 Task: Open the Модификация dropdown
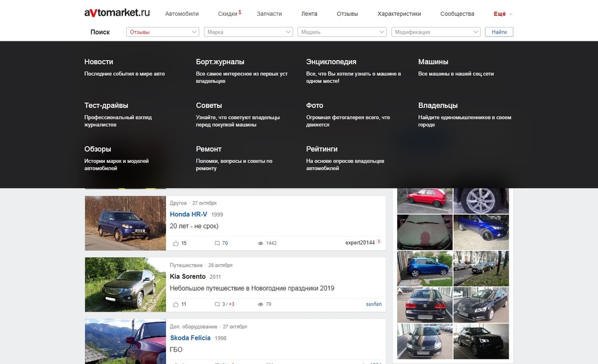(436, 32)
